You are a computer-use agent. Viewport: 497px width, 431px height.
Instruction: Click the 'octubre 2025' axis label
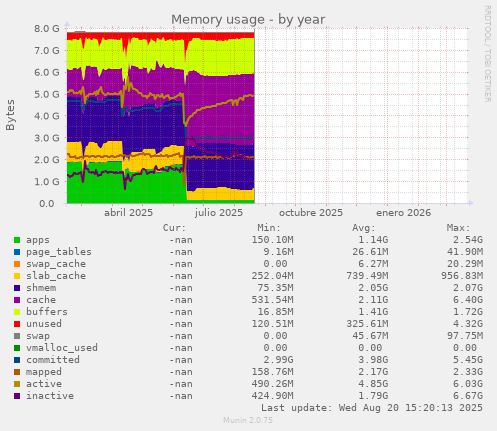click(x=311, y=213)
